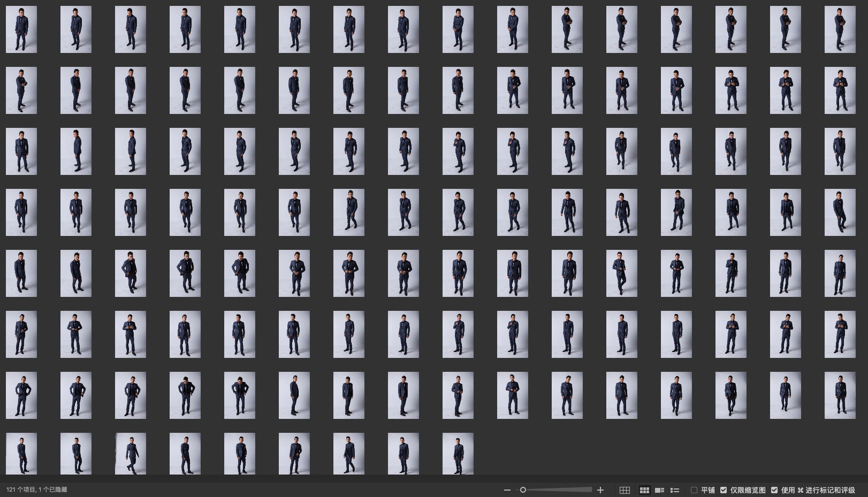Click the plus icon to enlarge thumbnails

pos(600,490)
